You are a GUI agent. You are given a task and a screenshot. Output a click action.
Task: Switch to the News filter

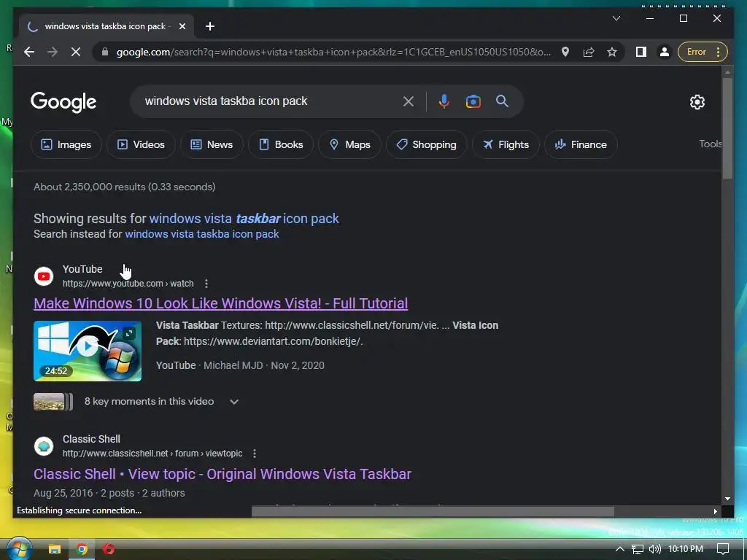212,145
